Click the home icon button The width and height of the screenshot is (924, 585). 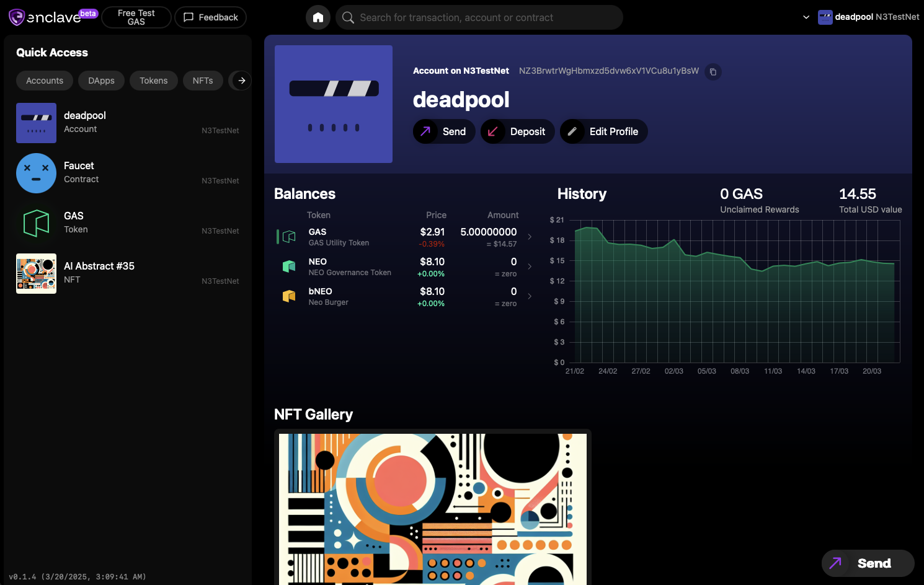coord(318,17)
